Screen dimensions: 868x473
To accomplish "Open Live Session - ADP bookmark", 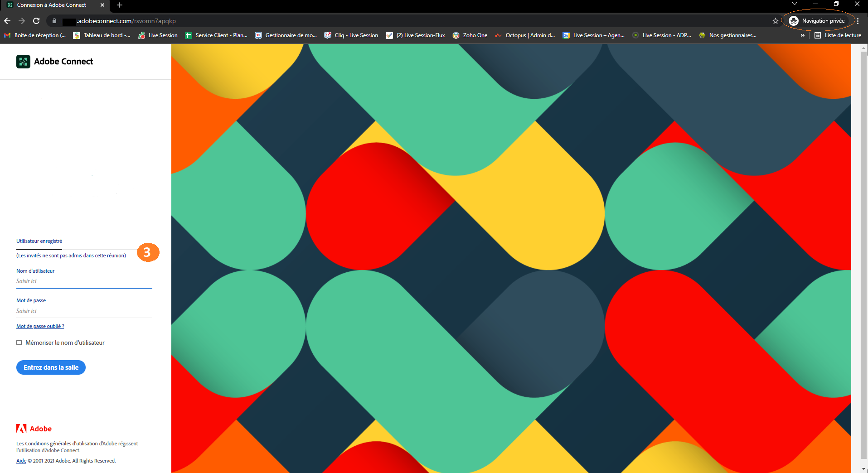I will [662, 35].
